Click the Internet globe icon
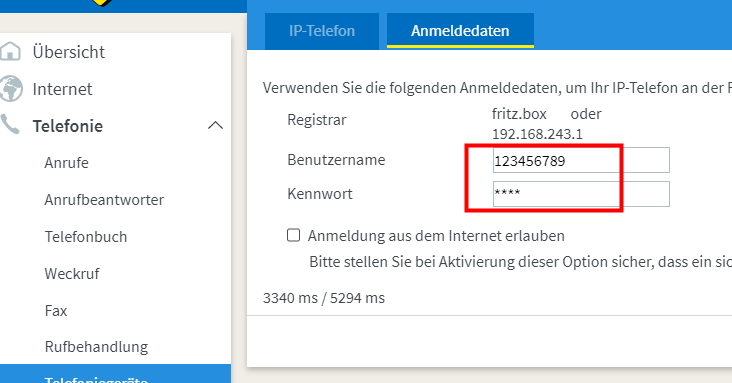This screenshot has height=383, width=732. coord(10,88)
